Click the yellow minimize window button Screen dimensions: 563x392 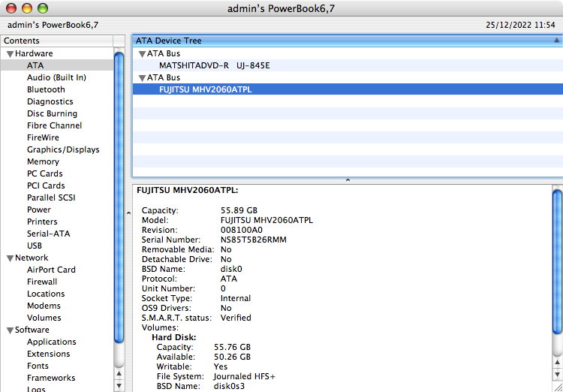click(27, 8)
